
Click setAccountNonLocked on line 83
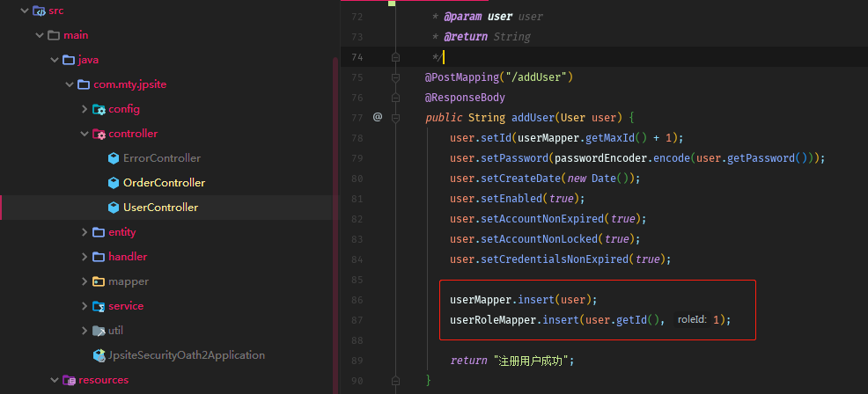click(x=540, y=239)
